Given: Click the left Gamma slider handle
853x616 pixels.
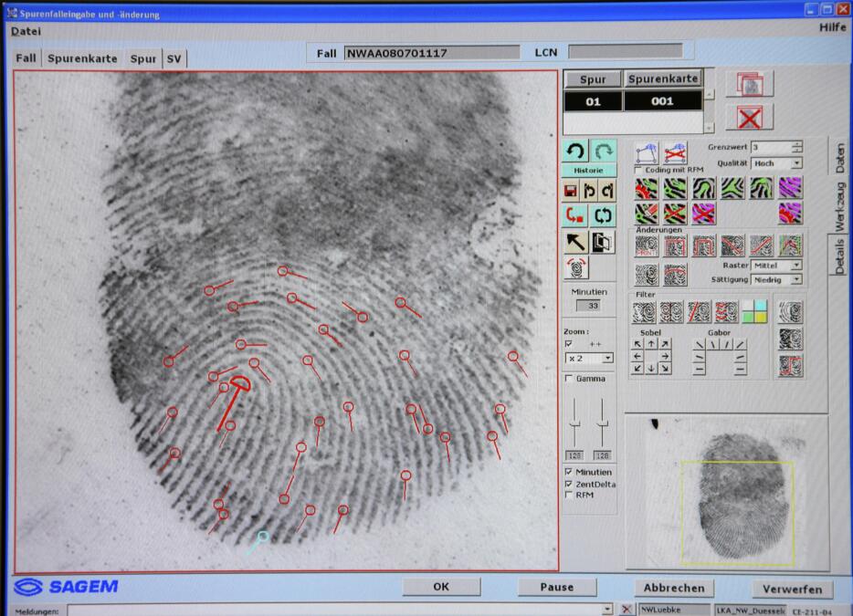Looking at the screenshot, I should [x=575, y=423].
